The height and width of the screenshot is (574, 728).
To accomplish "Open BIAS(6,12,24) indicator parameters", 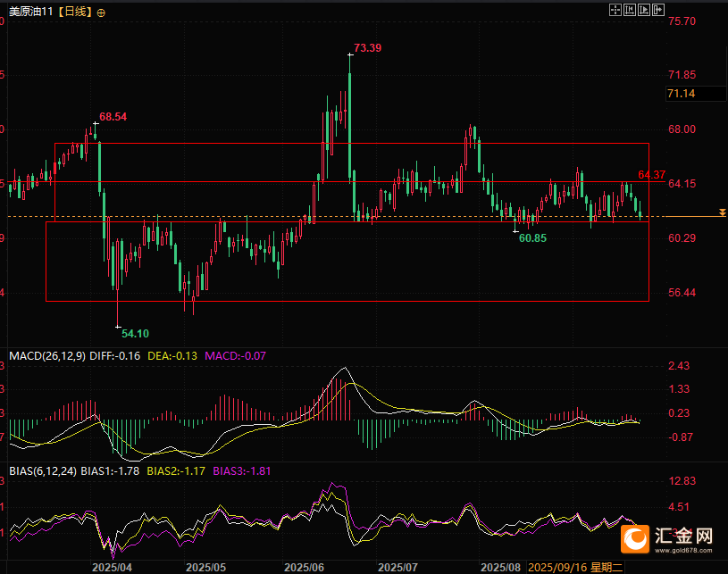I will 39,470.
